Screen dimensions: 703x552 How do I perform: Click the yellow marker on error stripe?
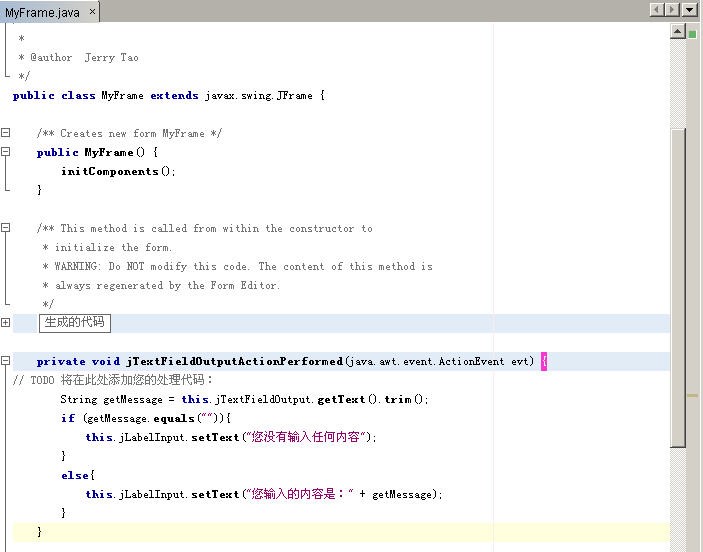[693, 396]
